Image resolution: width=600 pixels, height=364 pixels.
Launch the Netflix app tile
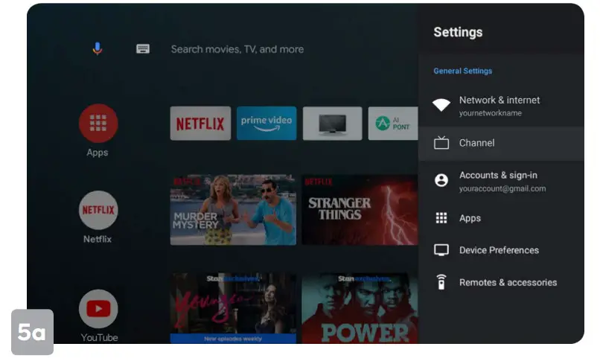coord(200,124)
